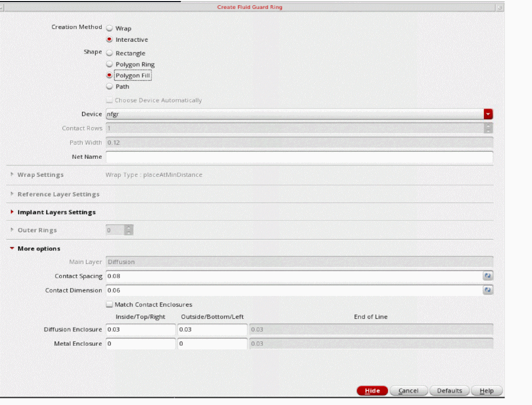Click the Path Width field
This screenshot has width=532, height=405.
tap(299, 142)
